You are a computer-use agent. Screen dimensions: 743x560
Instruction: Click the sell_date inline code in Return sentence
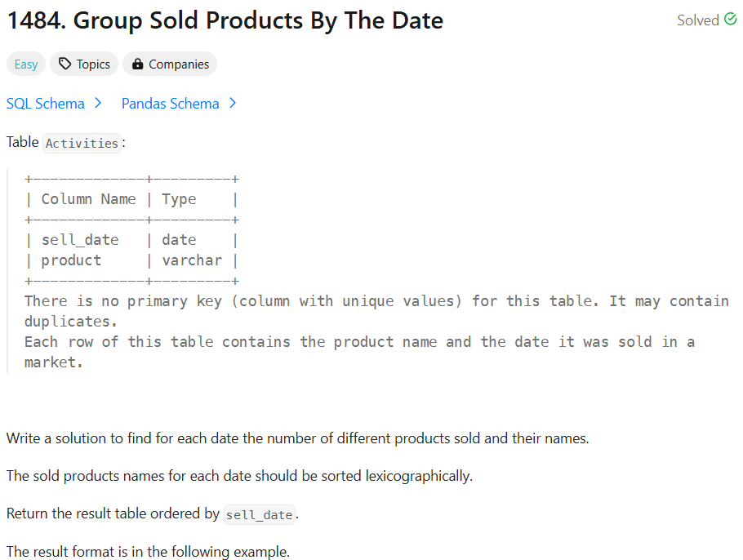[x=259, y=514]
